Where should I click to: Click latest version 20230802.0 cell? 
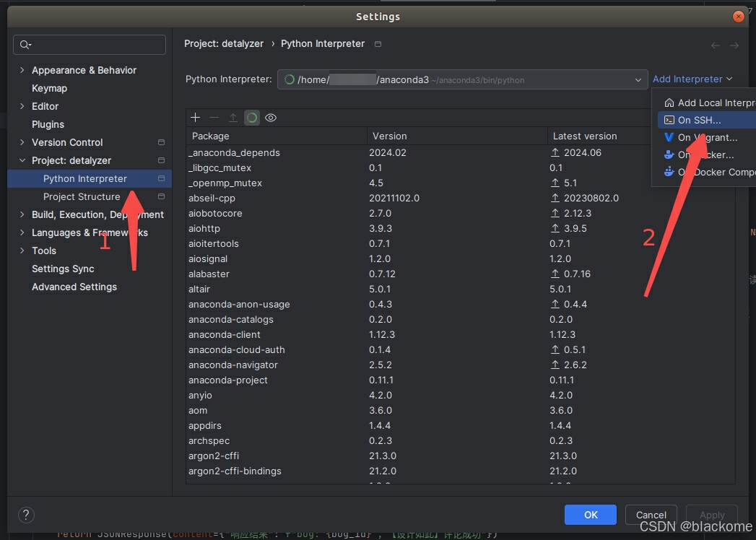[591, 198]
